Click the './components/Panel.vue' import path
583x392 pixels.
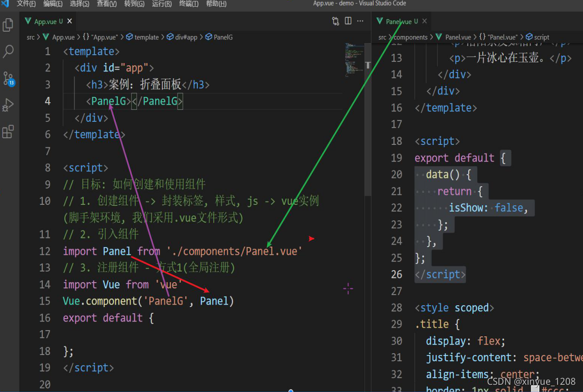[x=234, y=251]
